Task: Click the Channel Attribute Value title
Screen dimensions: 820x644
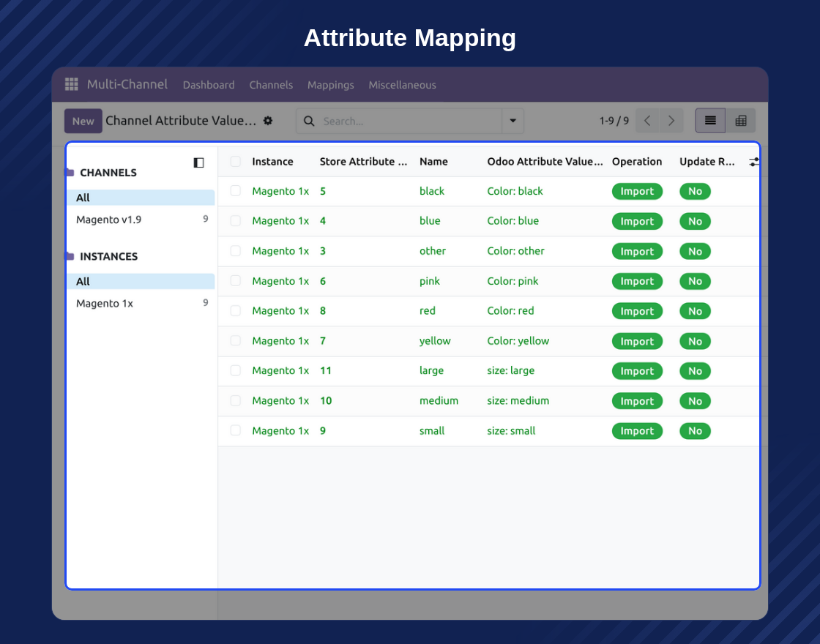Action: pyautogui.click(x=181, y=121)
